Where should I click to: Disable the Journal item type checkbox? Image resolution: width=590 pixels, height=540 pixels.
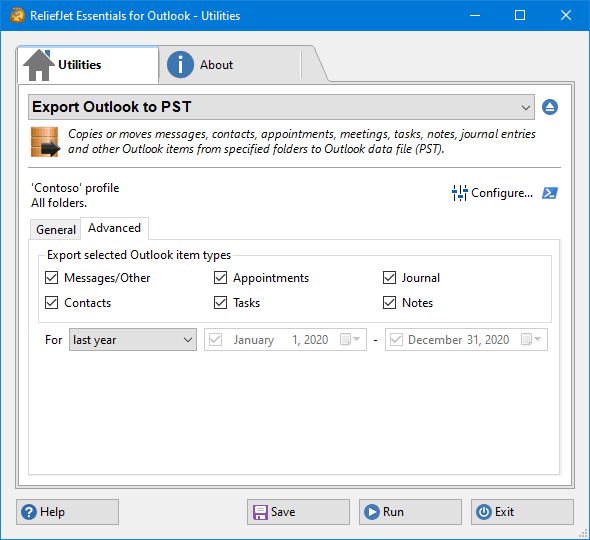point(389,278)
